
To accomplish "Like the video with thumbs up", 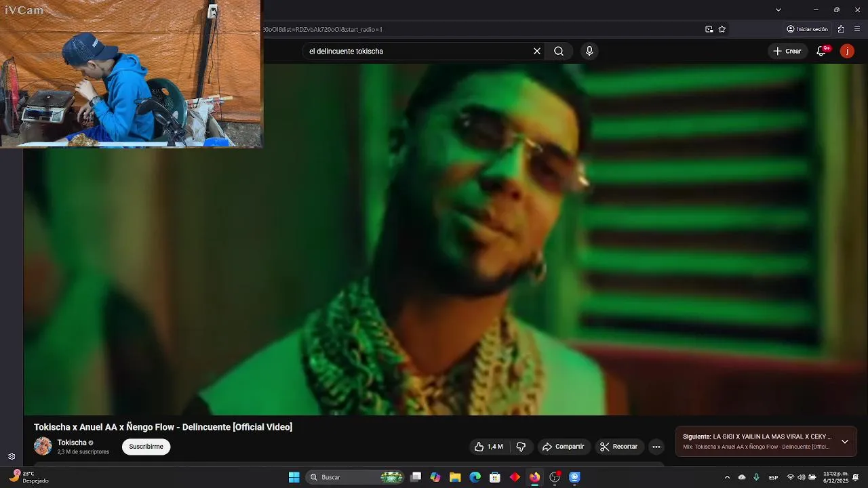I will (x=488, y=447).
